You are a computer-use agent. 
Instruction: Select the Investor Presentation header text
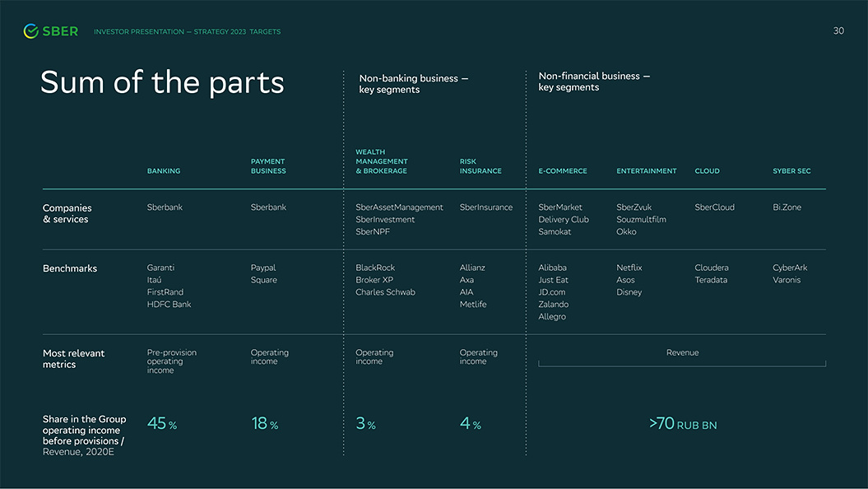click(187, 31)
